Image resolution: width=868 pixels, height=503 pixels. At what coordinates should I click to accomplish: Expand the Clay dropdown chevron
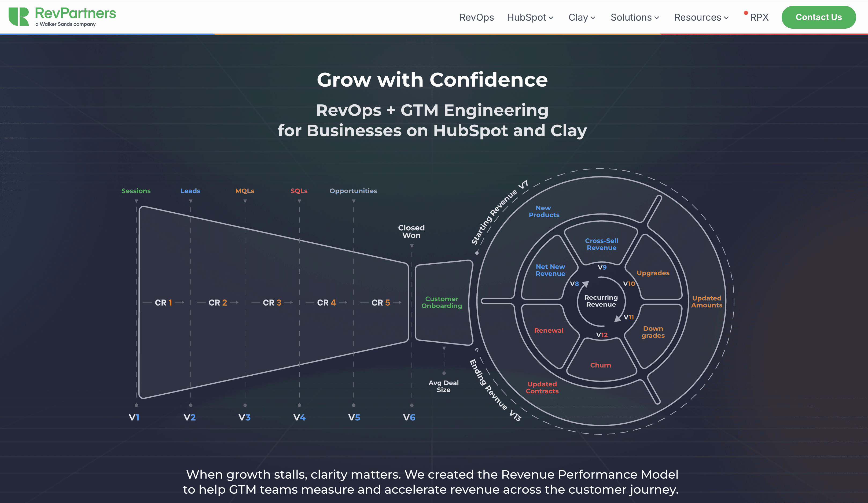pos(593,18)
